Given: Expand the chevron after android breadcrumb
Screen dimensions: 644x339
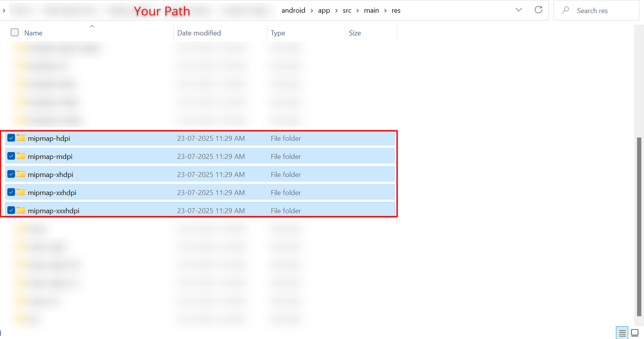Looking at the screenshot, I should click(x=312, y=10).
